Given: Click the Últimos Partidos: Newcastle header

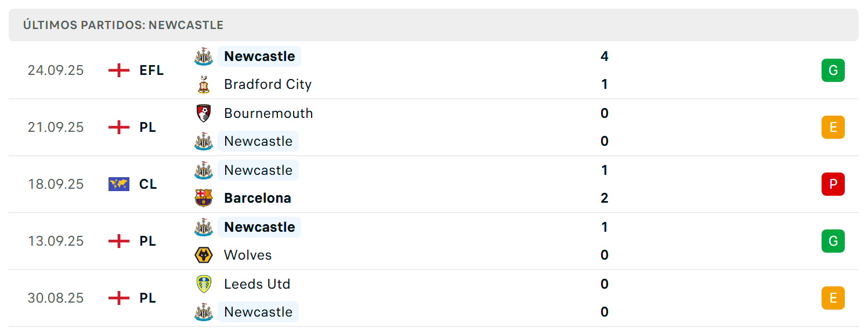Looking at the screenshot, I should [123, 25].
